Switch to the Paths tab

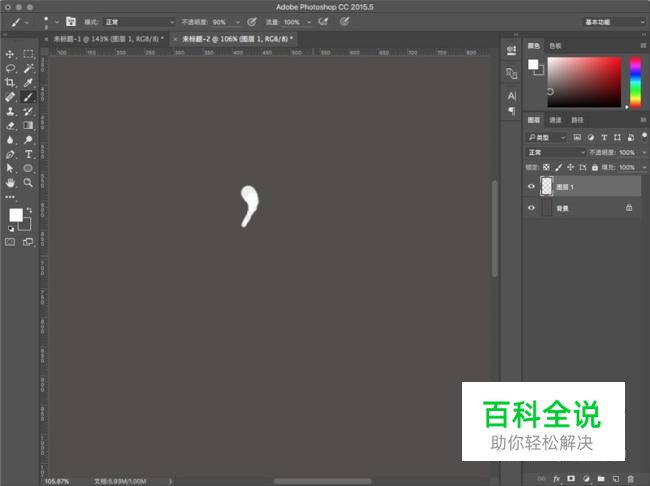click(x=577, y=120)
